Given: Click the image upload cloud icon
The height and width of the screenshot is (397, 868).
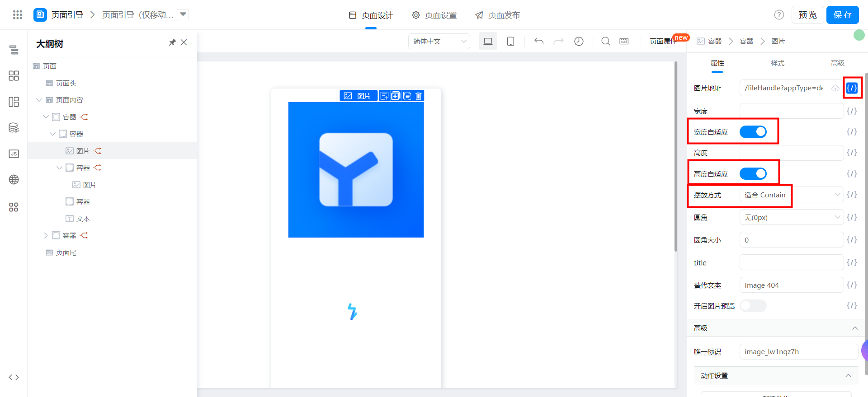Looking at the screenshot, I should [835, 88].
